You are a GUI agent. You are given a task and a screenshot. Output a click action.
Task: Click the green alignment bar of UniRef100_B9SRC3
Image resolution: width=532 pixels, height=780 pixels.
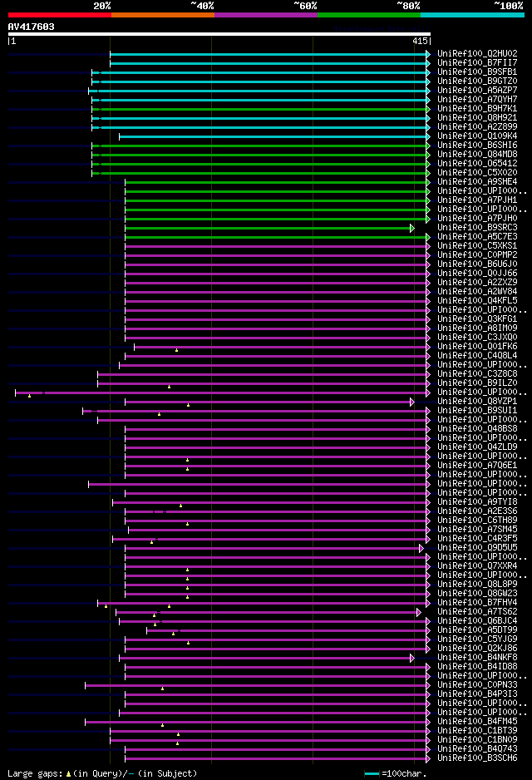268,228
